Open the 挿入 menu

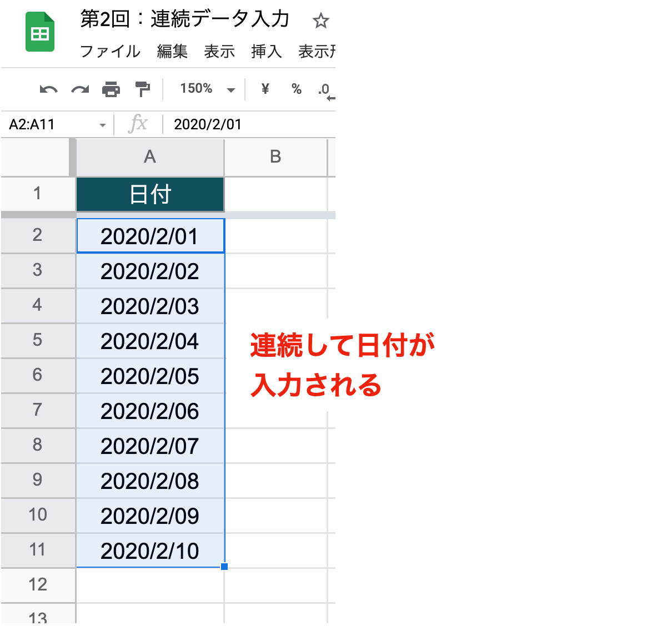tap(266, 52)
